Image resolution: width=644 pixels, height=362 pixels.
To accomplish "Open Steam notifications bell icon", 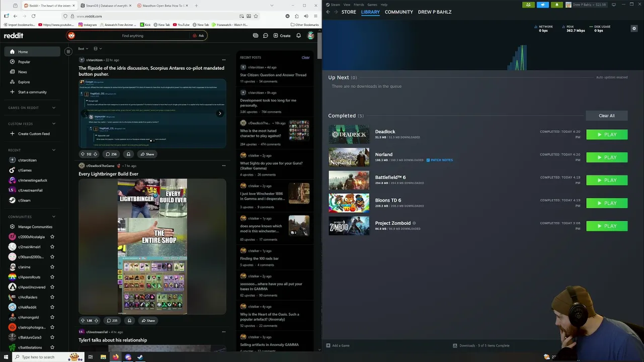I will 556,5.
